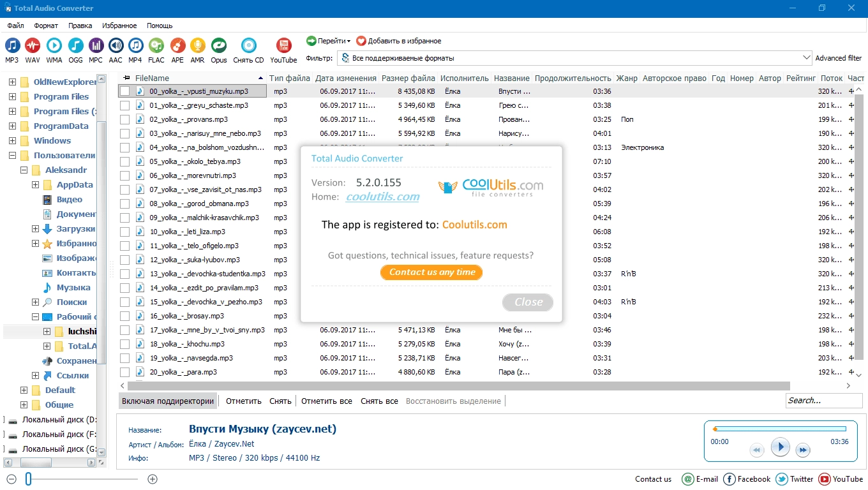Click the horizontal file list scrollbar

coord(458,386)
